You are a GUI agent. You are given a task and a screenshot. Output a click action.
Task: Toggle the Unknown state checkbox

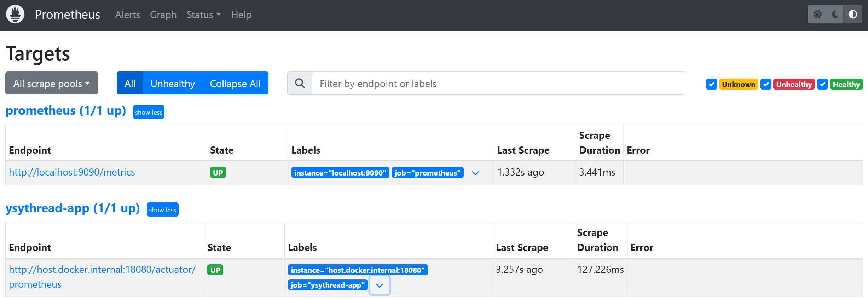point(711,84)
